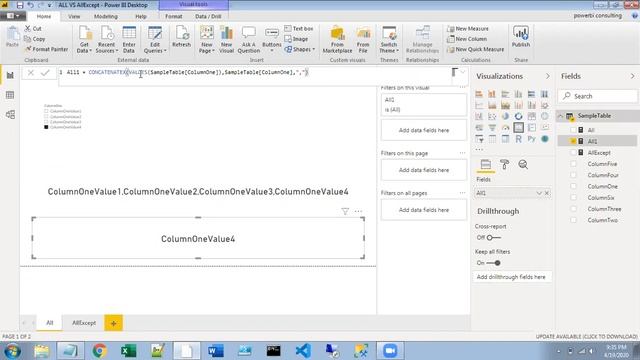
Task: Toggle Cross-report drillthrough switch
Action: coord(493,238)
